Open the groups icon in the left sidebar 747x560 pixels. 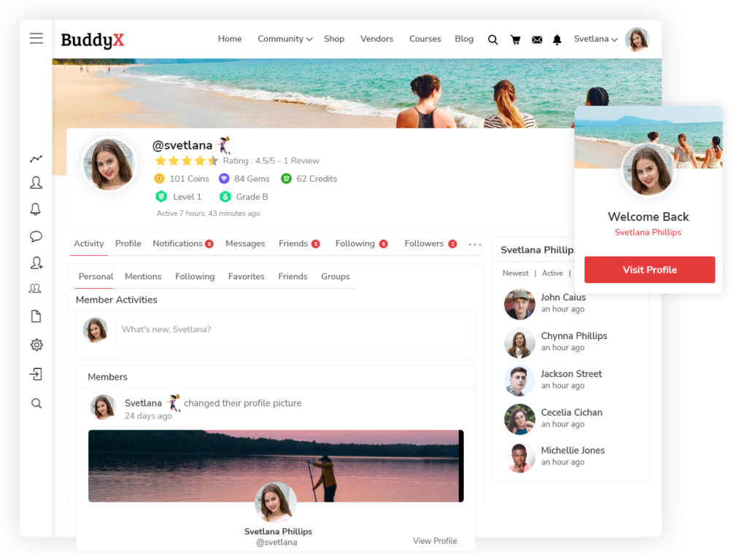click(x=36, y=288)
